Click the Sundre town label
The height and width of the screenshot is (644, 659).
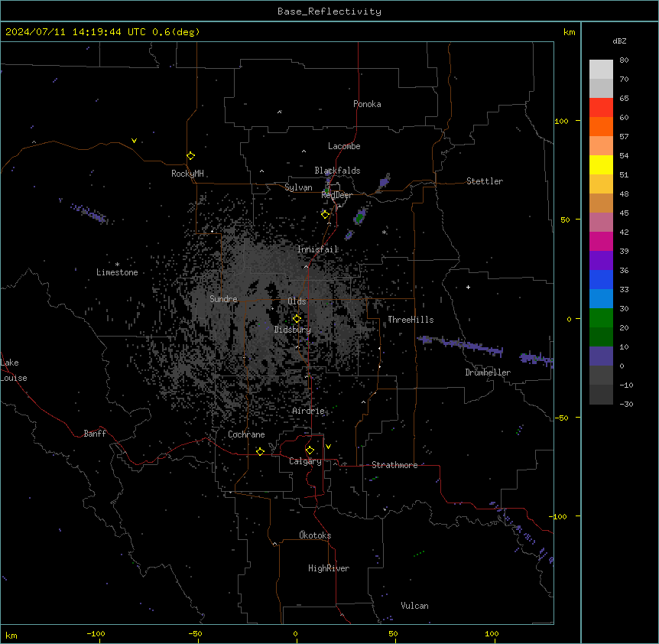[223, 299]
